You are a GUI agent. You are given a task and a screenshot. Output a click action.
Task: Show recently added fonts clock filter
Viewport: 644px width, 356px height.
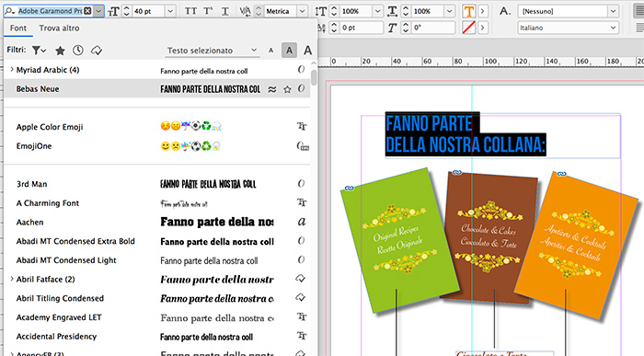pyautogui.click(x=77, y=50)
